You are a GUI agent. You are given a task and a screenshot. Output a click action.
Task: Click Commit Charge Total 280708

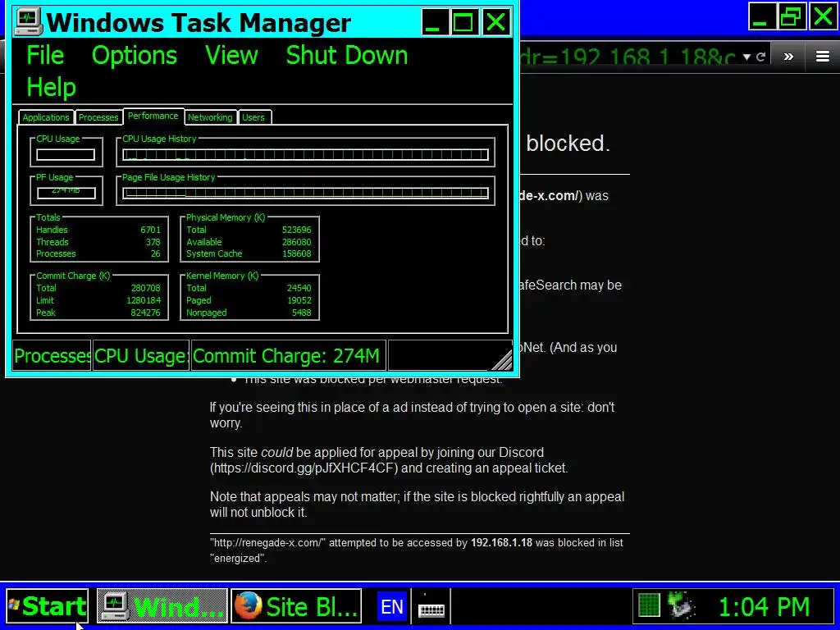click(x=146, y=288)
